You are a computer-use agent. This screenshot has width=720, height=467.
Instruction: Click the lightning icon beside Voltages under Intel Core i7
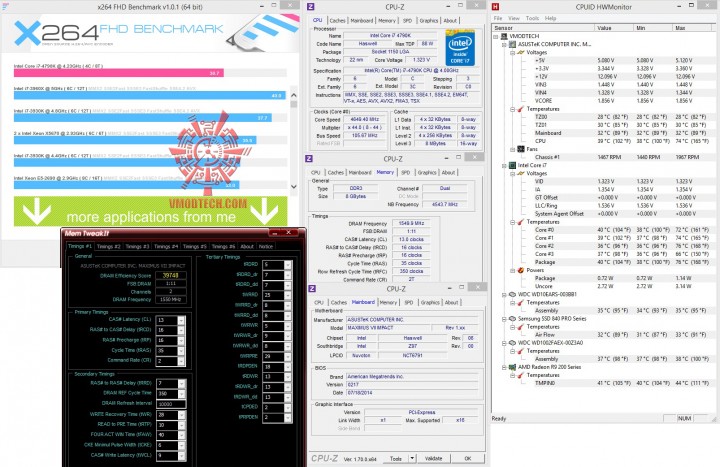[521, 174]
